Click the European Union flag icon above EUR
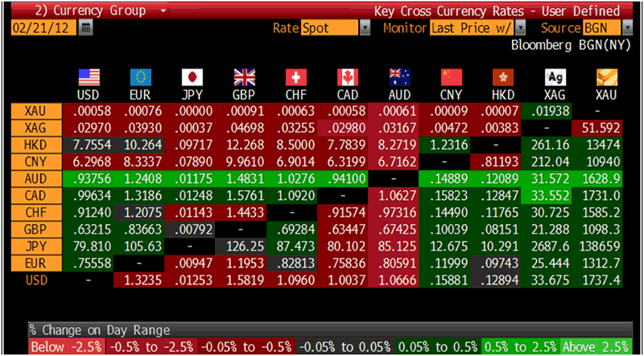644x356 pixels. 140,77
